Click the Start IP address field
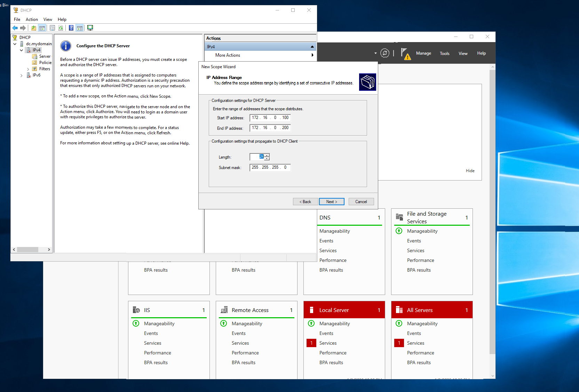The height and width of the screenshot is (392, 579). [270, 118]
